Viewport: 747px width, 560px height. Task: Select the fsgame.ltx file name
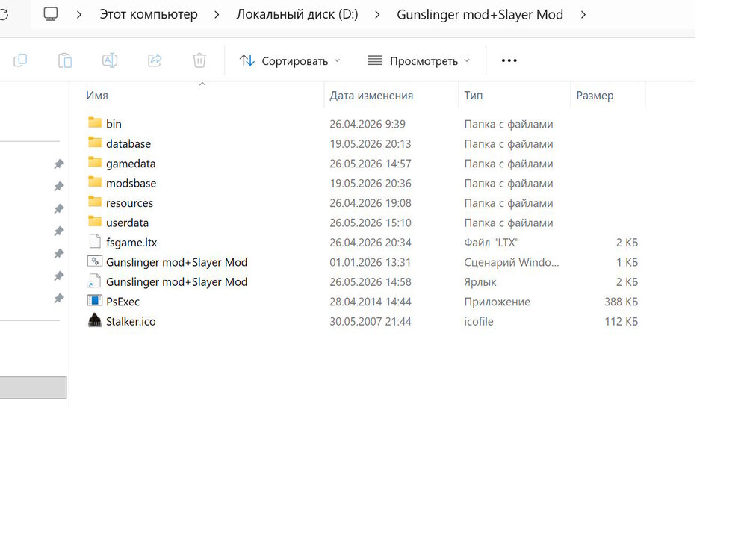coord(131,243)
